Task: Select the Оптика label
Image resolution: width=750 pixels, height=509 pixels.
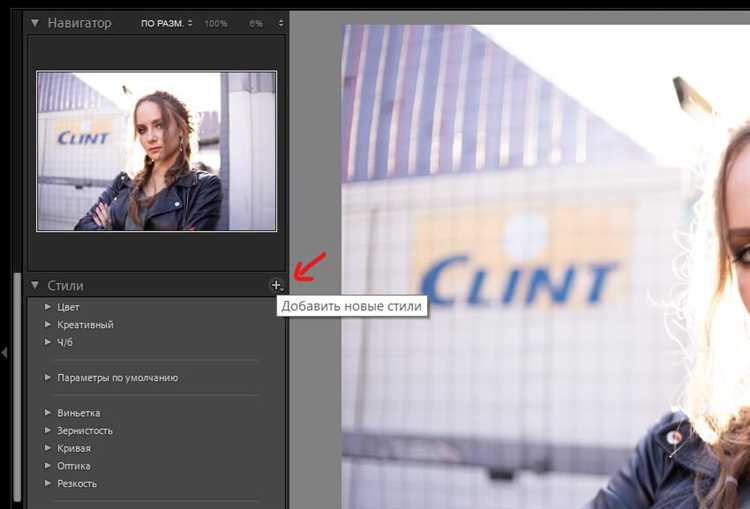Action: pyautogui.click(x=74, y=466)
